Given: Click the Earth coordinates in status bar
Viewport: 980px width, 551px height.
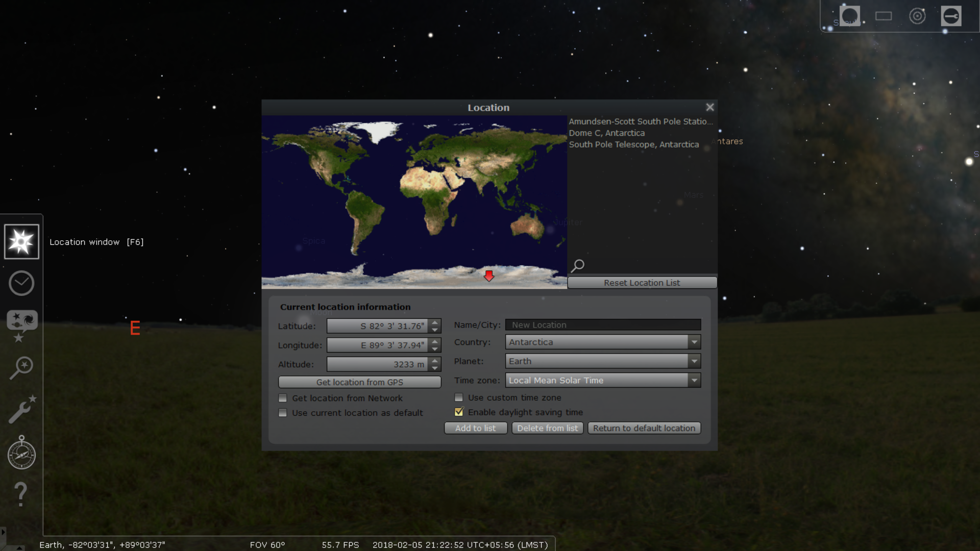Looking at the screenshot, I should (102, 545).
